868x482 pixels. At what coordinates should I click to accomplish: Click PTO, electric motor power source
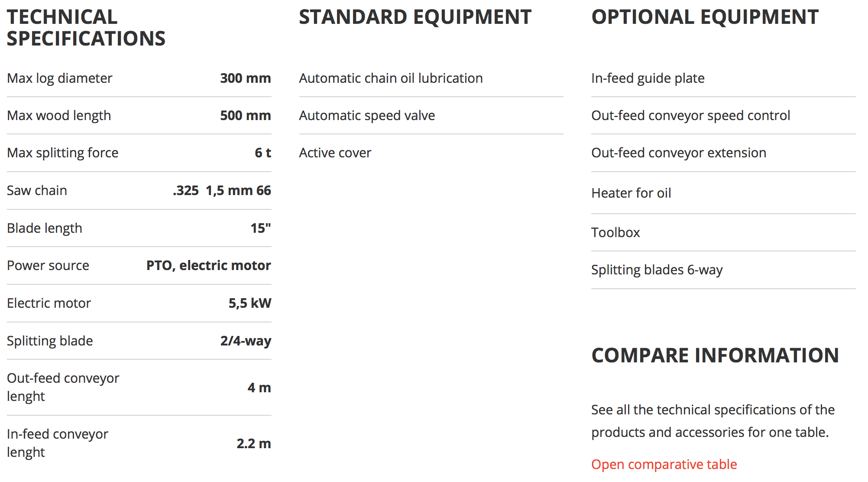pyautogui.click(x=209, y=265)
